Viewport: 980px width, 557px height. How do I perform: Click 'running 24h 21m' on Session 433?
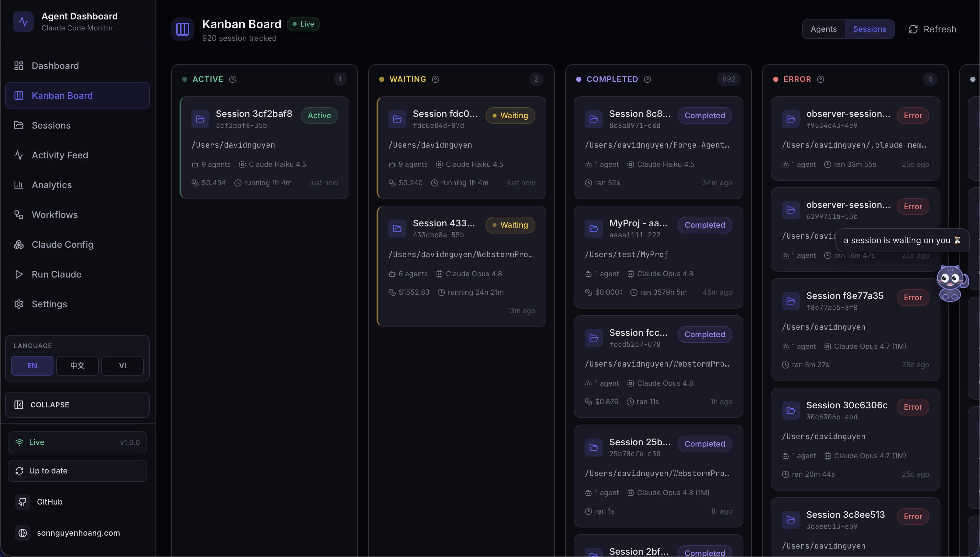point(475,292)
